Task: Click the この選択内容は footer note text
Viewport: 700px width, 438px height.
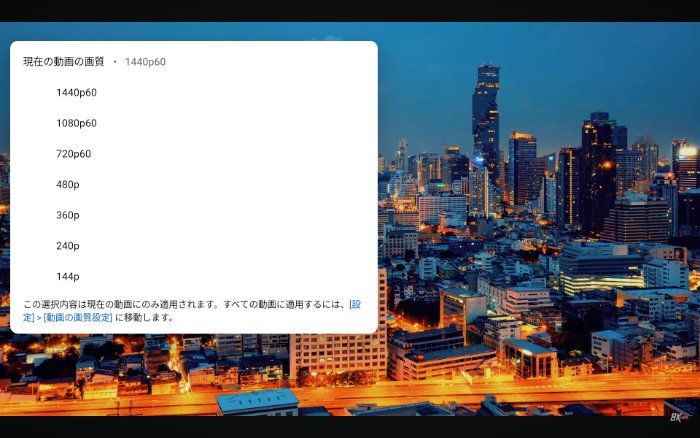Action: [150, 304]
